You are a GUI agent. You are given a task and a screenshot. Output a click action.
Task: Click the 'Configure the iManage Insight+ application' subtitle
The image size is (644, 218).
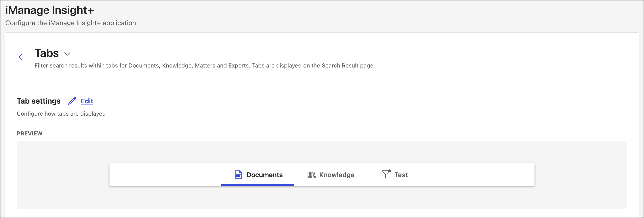point(71,23)
